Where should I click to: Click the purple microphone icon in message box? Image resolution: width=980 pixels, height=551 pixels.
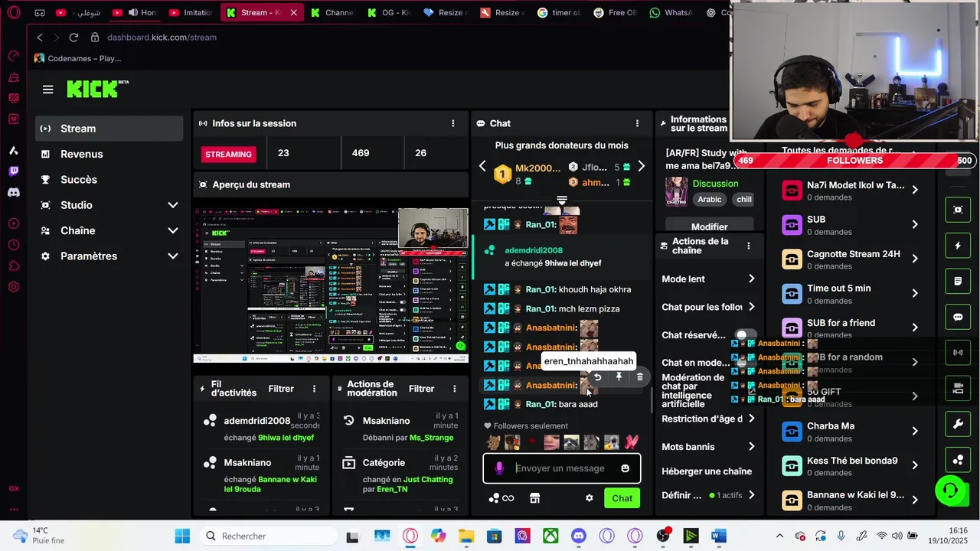tap(499, 468)
